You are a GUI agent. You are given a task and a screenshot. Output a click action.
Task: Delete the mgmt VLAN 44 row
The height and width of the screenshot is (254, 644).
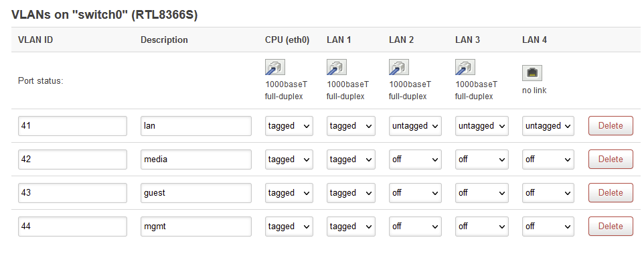point(611,226)
